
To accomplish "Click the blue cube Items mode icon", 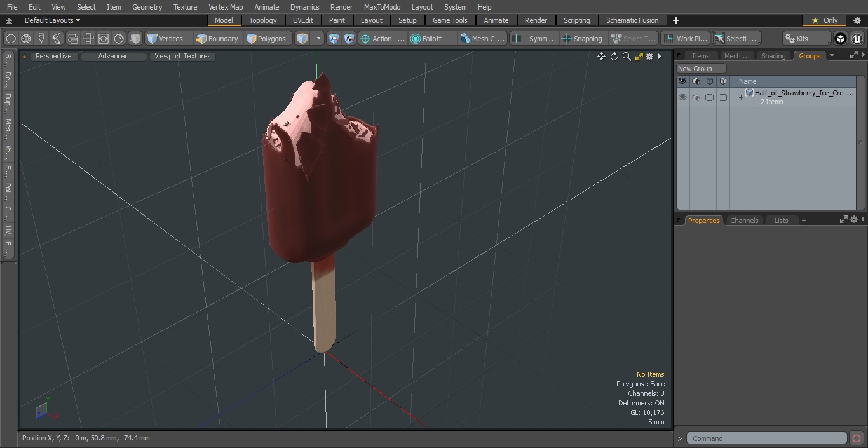I will click(302, 39).
